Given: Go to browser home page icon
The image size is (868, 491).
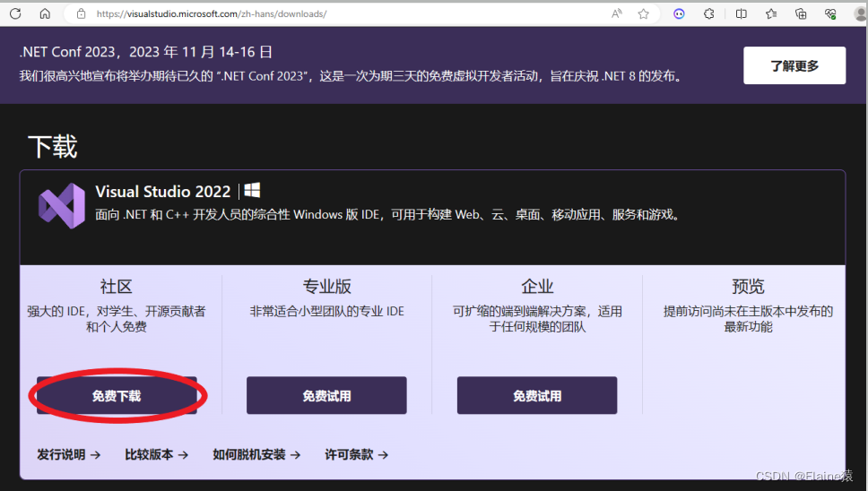Looking at the screenshot, I should [45, 13].
